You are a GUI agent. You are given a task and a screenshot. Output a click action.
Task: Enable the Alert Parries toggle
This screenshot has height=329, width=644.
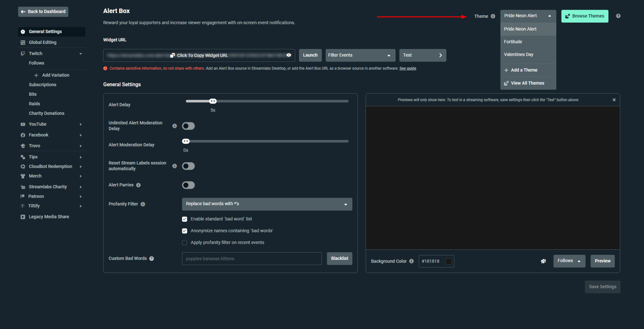188,185
